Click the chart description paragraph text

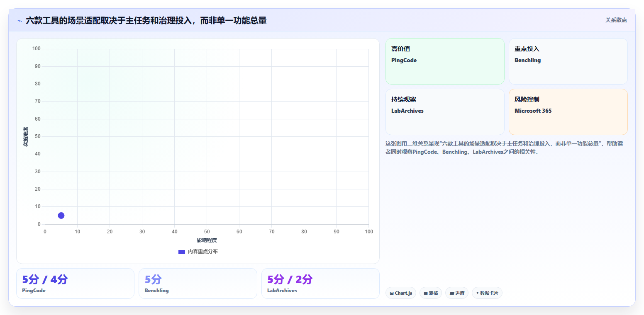coord(504,148)
